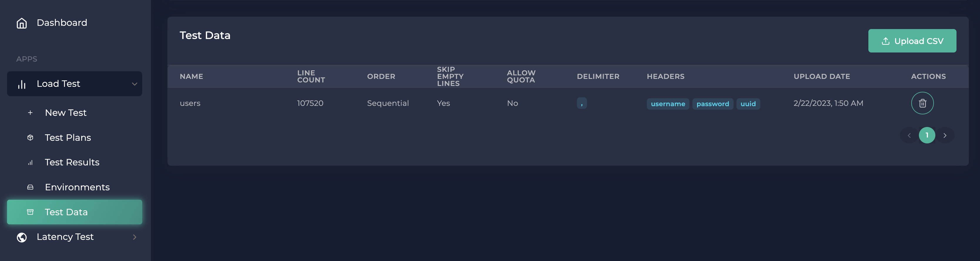Click the Test Results chart icon
This screenshot has height=261, width=980.
tap(31, 162)
